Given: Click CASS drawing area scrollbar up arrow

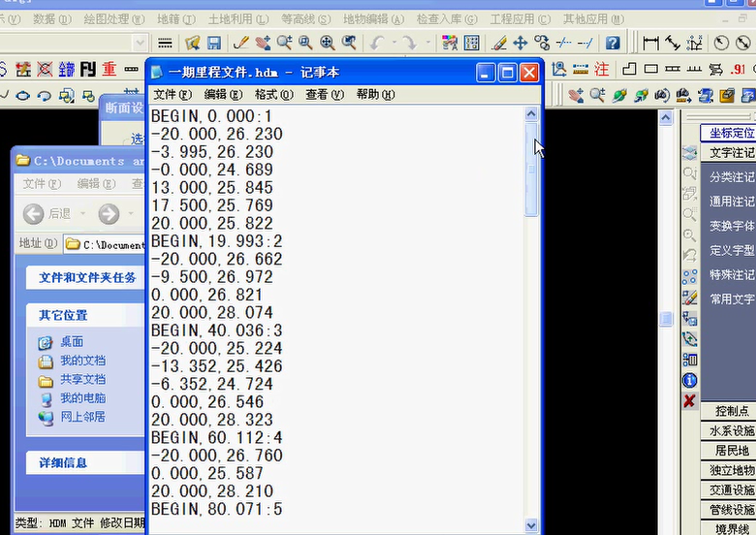Looking at the screenshot, I should click(665, 117).
